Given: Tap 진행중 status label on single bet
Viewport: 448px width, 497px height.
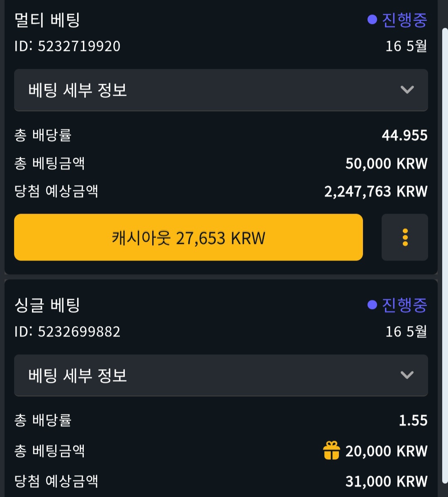Looking at the screenshot, I should pos(404,305).
